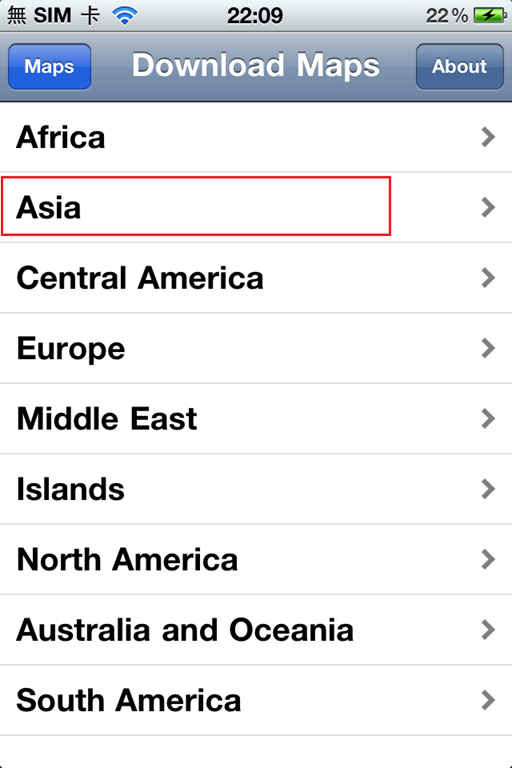
Task: Expand the North America map list
Action: tap(256, 559)
